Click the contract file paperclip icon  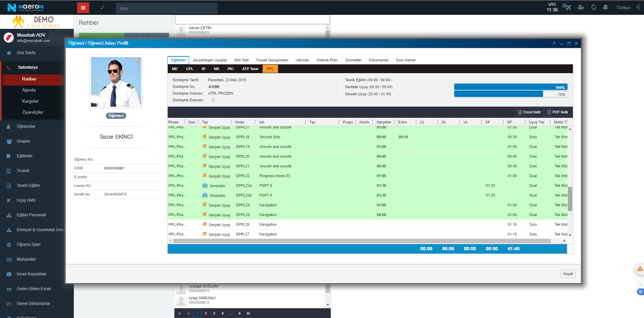(213, 100)
